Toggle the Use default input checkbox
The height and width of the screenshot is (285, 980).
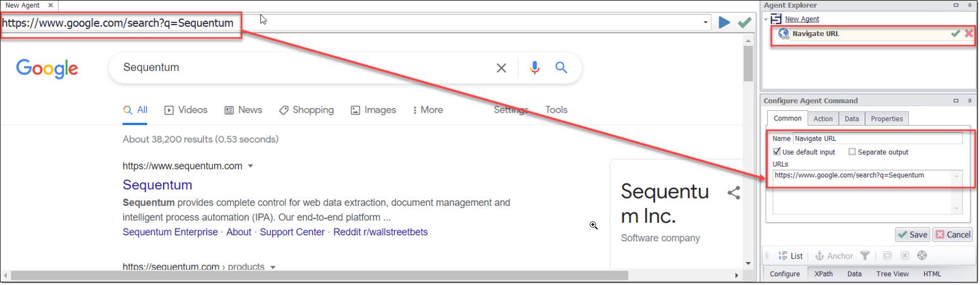[776, 152]
